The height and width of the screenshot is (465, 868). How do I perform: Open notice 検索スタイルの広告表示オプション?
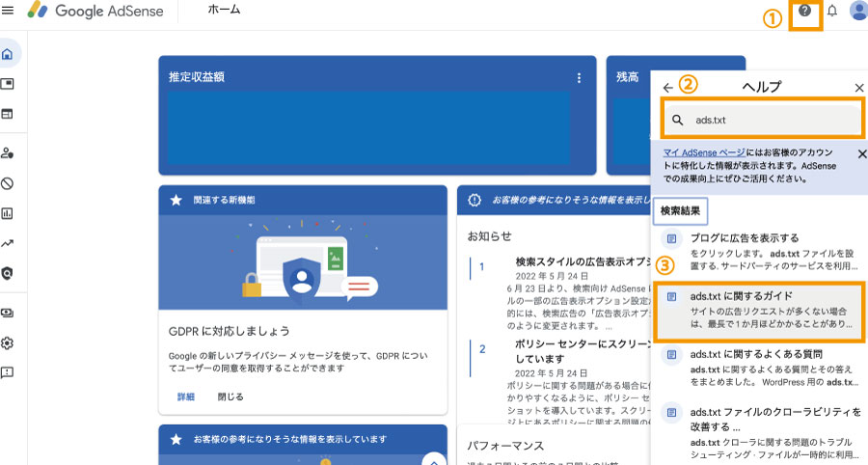583,261
